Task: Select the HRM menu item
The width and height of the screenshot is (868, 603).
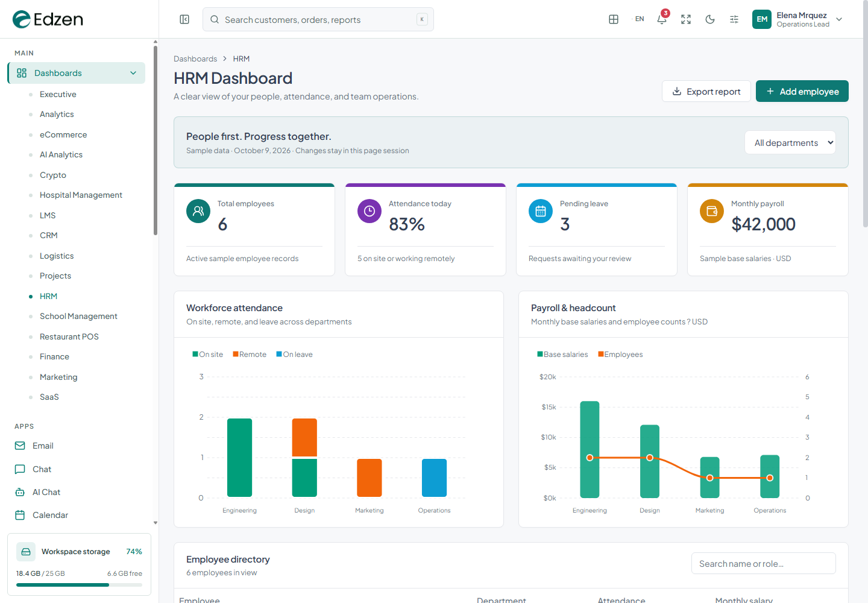Action: click(x=48, y=296)
